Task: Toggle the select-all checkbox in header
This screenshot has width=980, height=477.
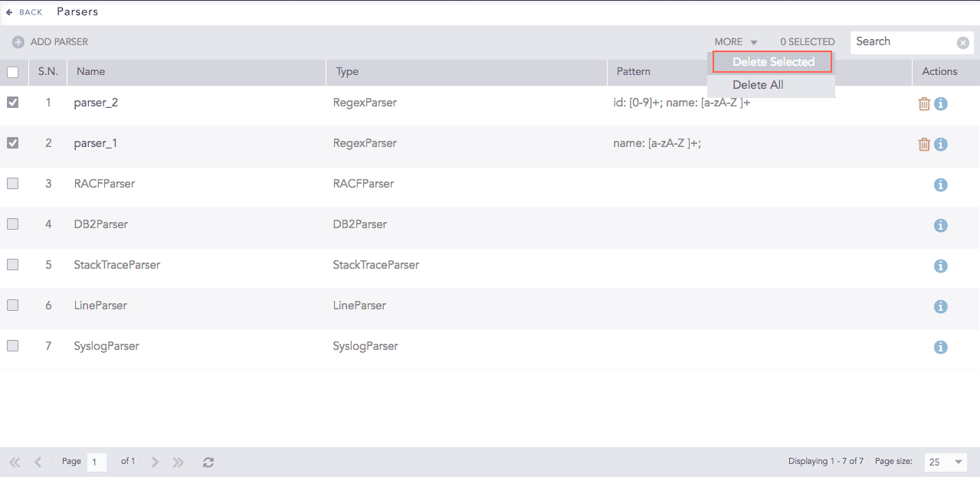Action: tap(12, 71)
